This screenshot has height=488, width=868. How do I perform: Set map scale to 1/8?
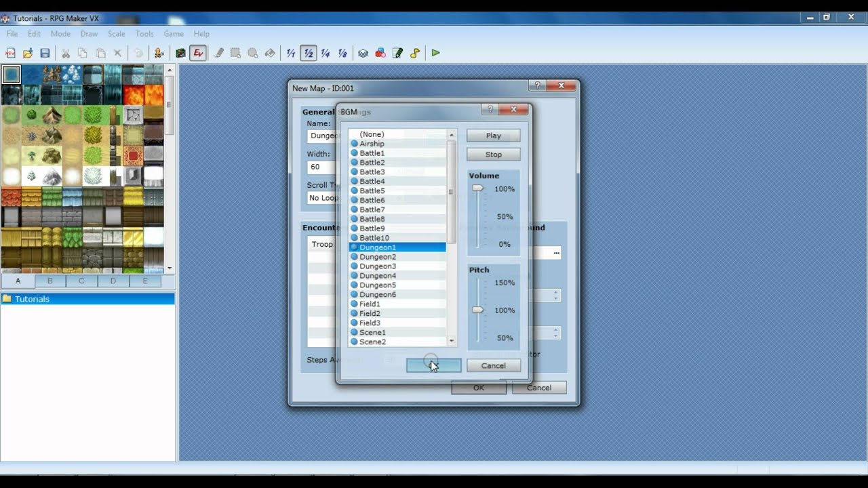(x=342, y=53)
